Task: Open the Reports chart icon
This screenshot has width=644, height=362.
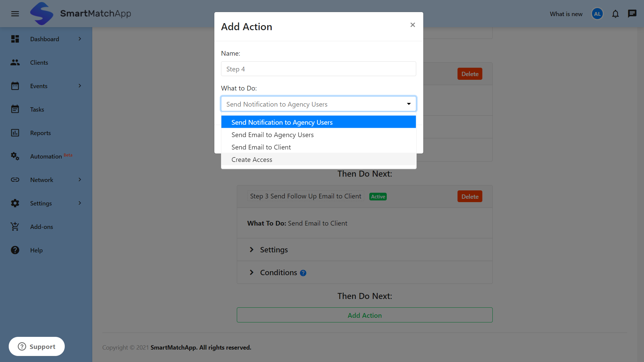Action: (15, 133)
